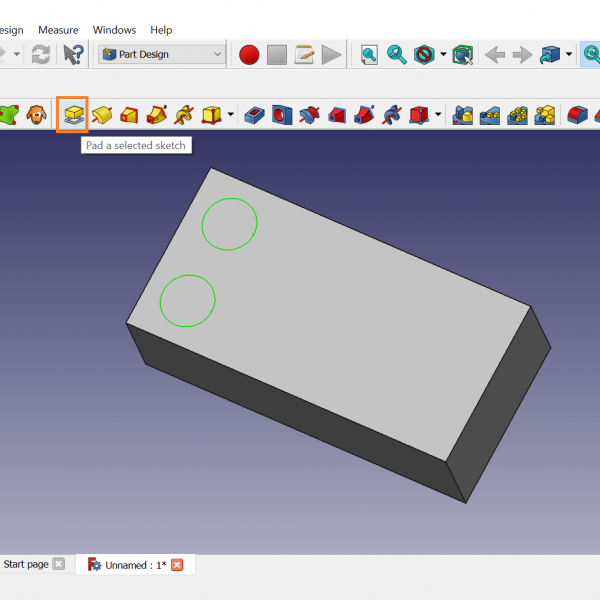Switch to the Start page tab
Image resolution: width=600 pixels, height=600 pixels.
point(26,564)
